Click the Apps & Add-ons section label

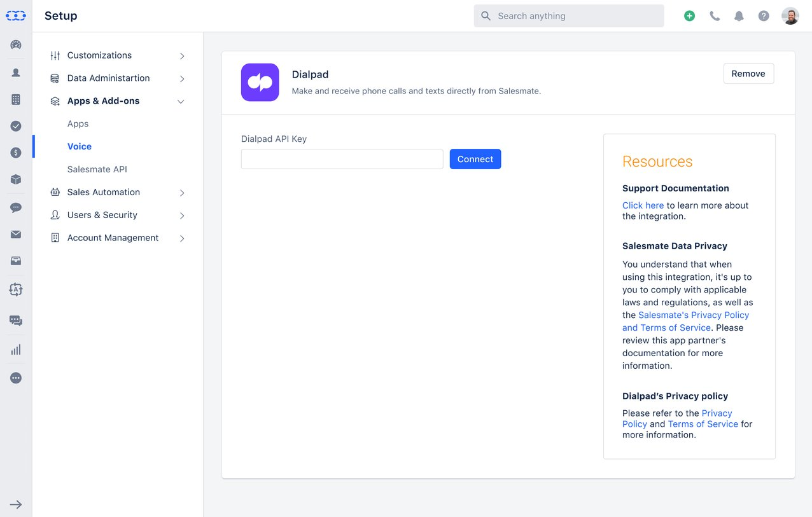click(x=103, y=101)
